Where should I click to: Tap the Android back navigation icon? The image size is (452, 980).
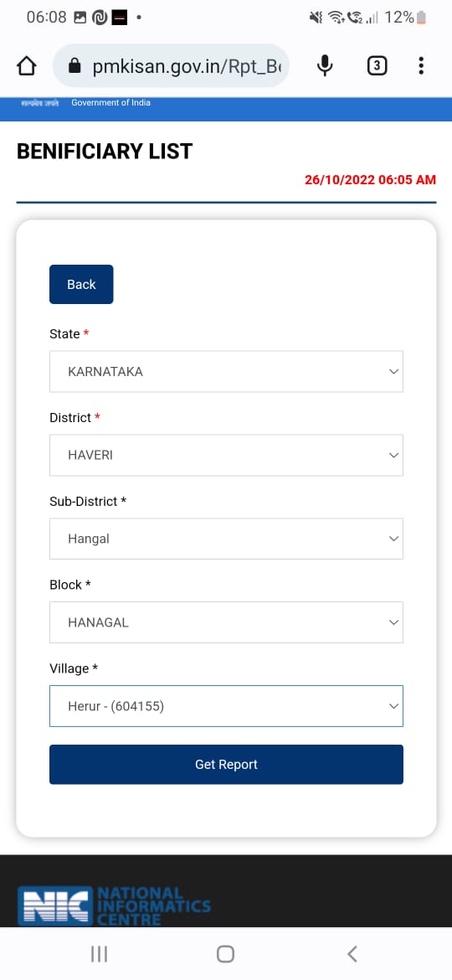coord(352,954)
